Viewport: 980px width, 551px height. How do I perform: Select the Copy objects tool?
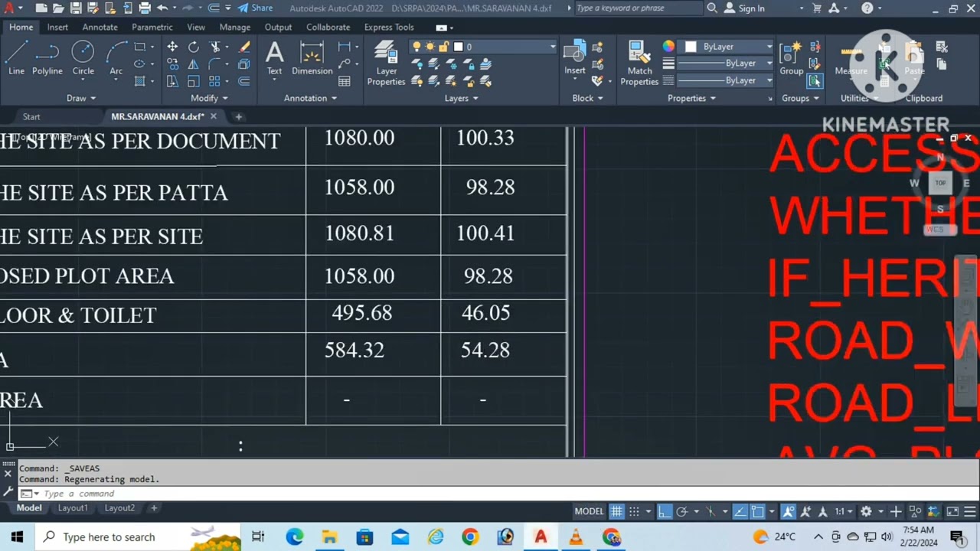[172, 64]
